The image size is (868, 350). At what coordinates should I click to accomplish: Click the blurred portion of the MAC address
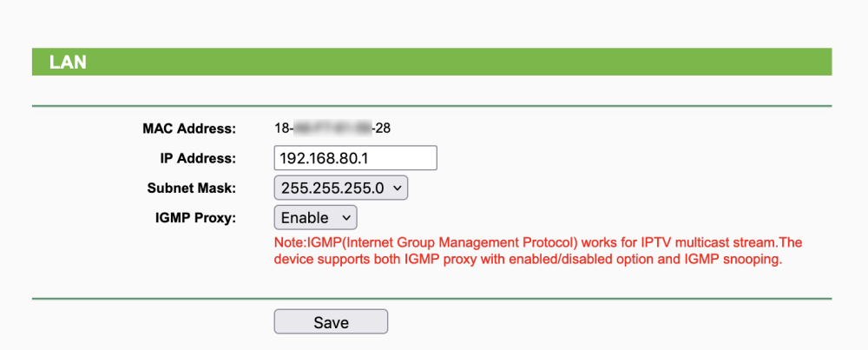[332, 129]
